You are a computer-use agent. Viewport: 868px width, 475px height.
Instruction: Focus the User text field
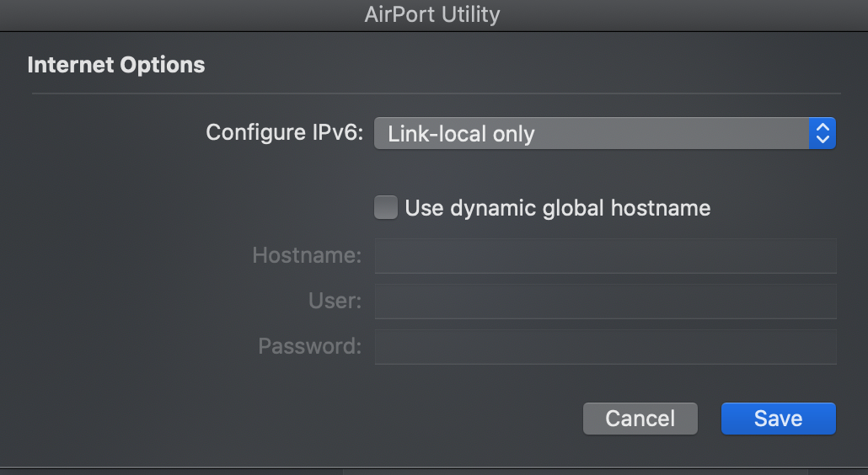pos(605,301)
